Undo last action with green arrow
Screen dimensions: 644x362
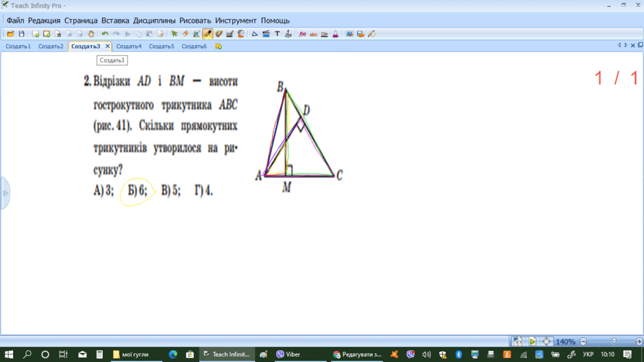[105, 34]
